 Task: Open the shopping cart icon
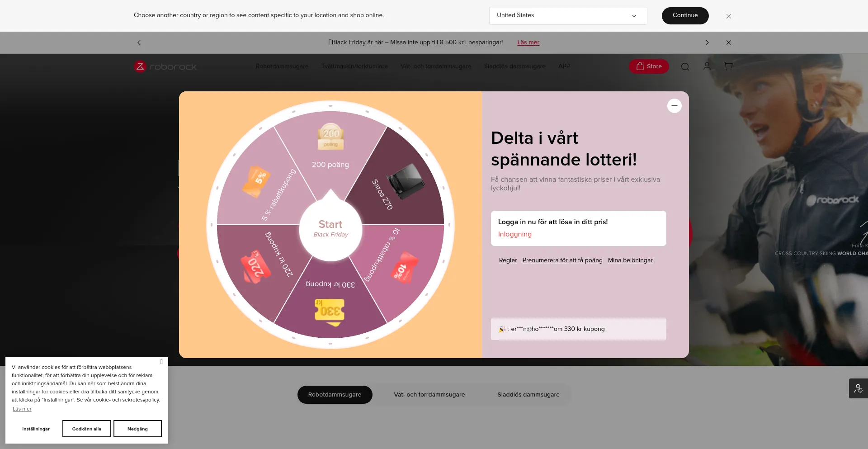pos(728,66)
